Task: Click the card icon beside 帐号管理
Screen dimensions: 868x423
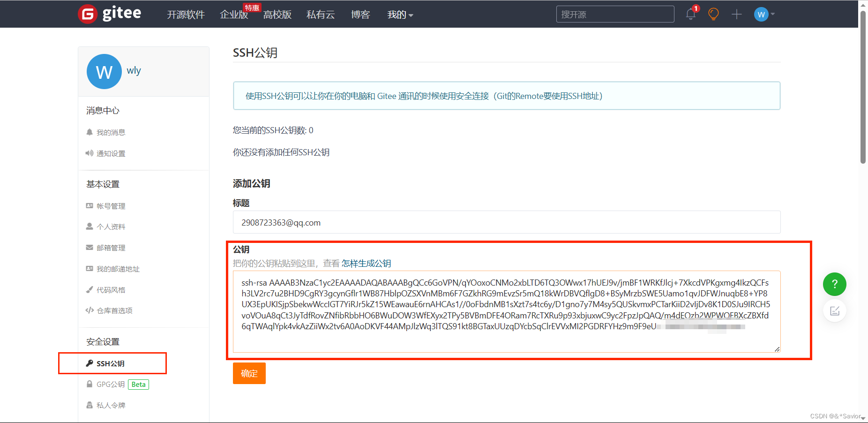Action: point(90,206)
